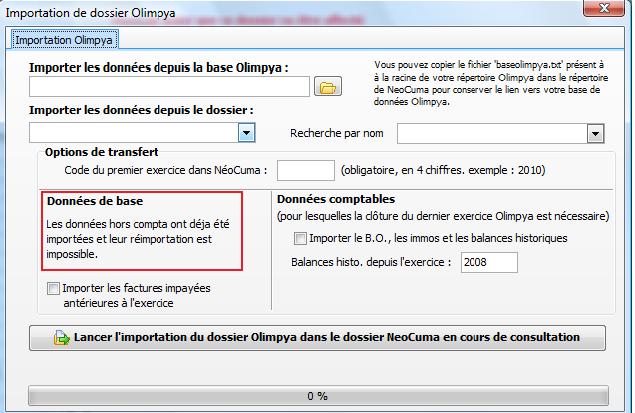Select the 'Les données hors compta' message text
Image resolution: width=635 pixels, height=413 pixels.
pyautogui.click(x=138, y=239)
